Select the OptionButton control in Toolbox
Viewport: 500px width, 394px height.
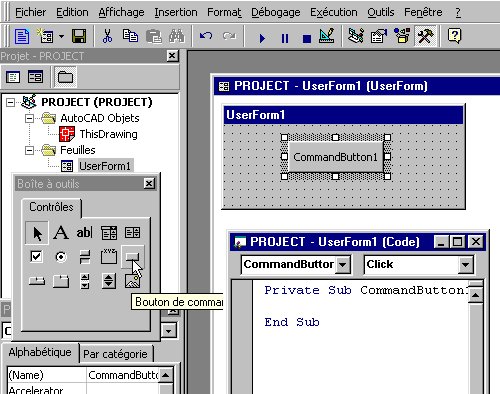[x=61, y=257]
